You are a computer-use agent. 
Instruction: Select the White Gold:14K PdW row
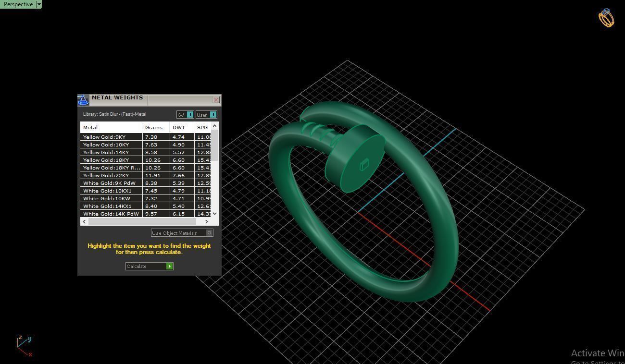(146, 214)
